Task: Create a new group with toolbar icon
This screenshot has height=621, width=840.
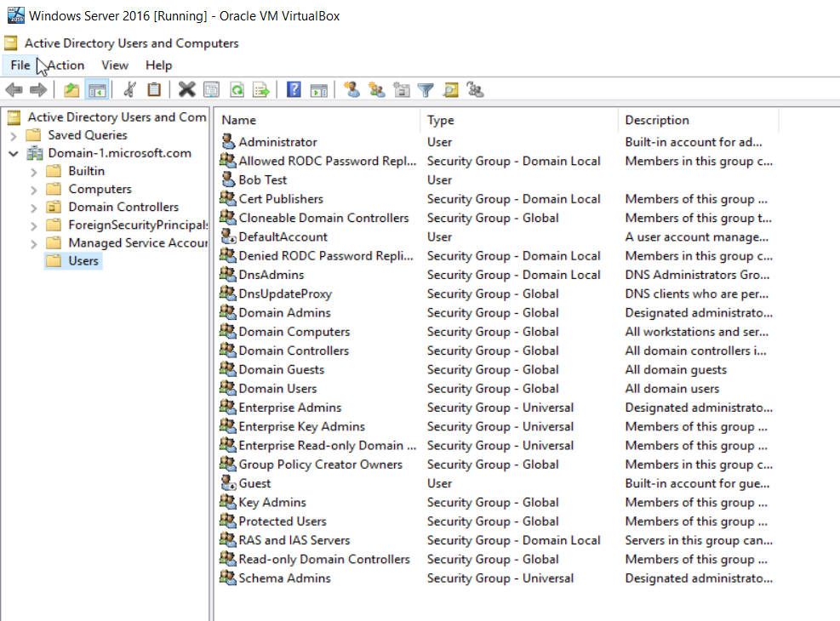Action: 377,89
